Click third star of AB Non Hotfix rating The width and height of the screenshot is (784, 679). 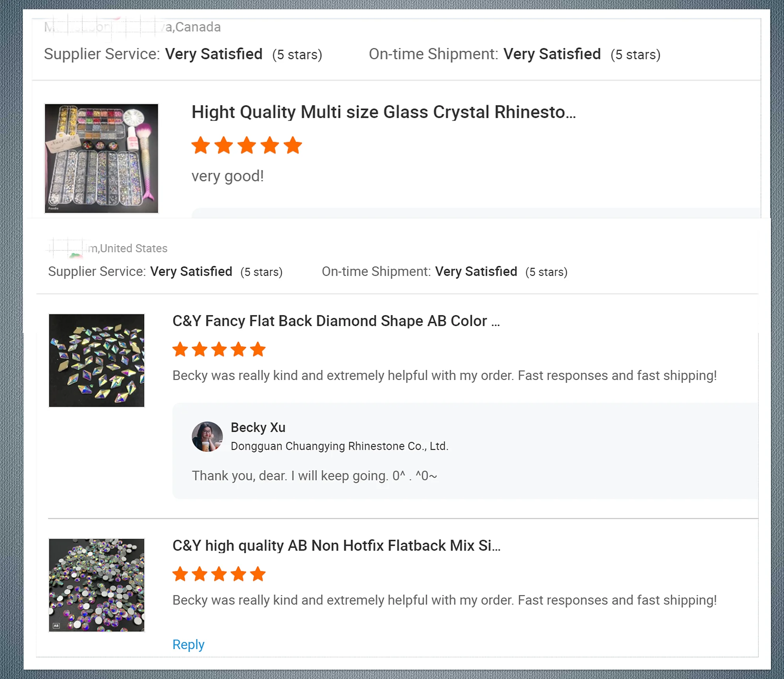tap(219, 574)
